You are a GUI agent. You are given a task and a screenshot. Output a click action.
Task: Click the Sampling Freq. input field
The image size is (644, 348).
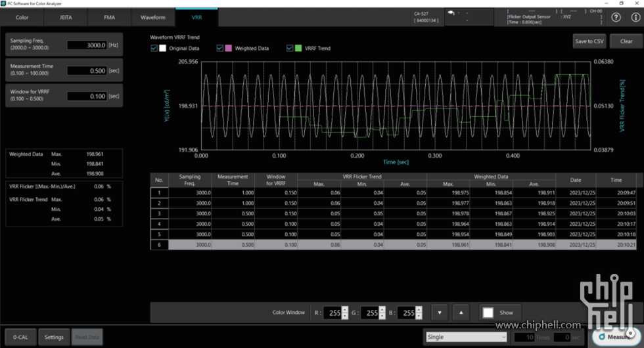tap(87, 45)
